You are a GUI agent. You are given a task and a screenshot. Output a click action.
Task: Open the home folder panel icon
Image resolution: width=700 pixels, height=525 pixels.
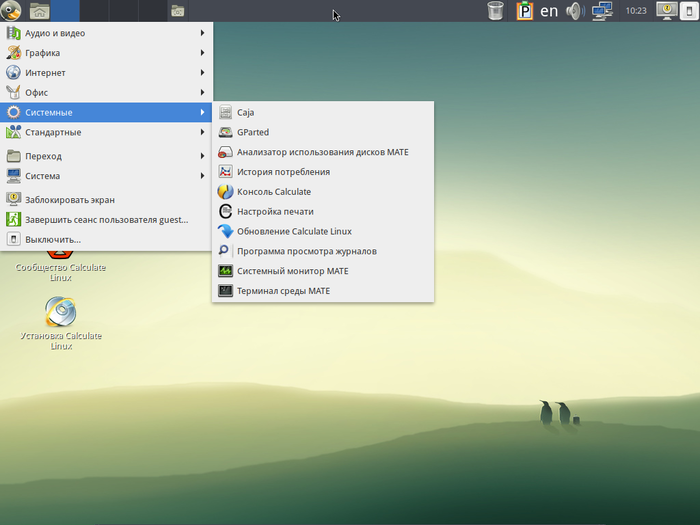39,10
